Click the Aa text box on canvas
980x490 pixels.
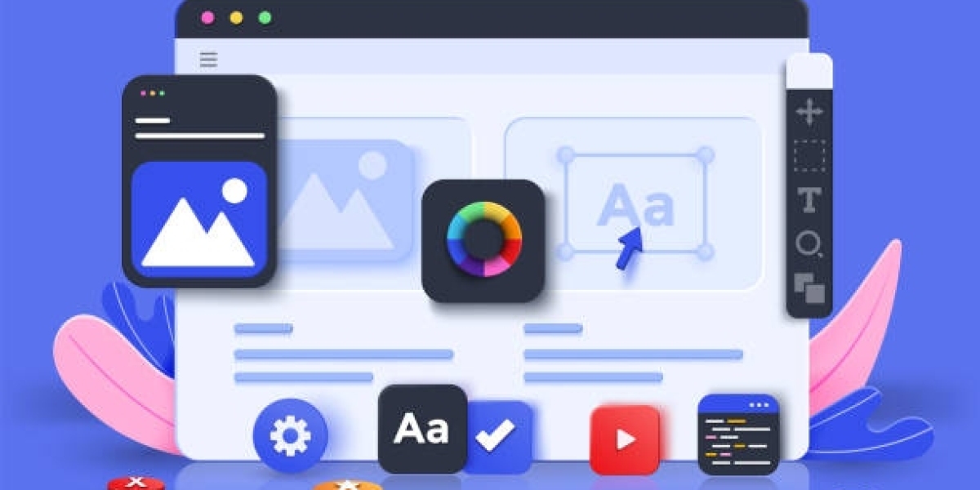point(635,204)
